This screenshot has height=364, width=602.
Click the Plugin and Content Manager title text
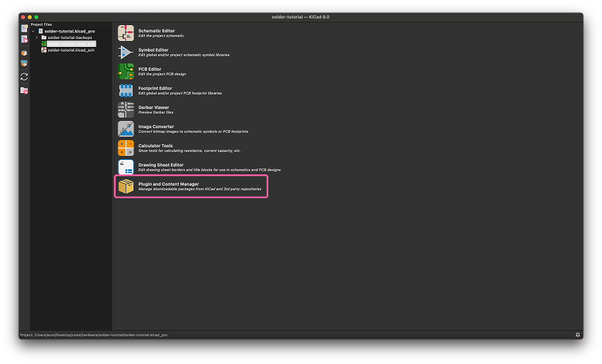point(169,184)
